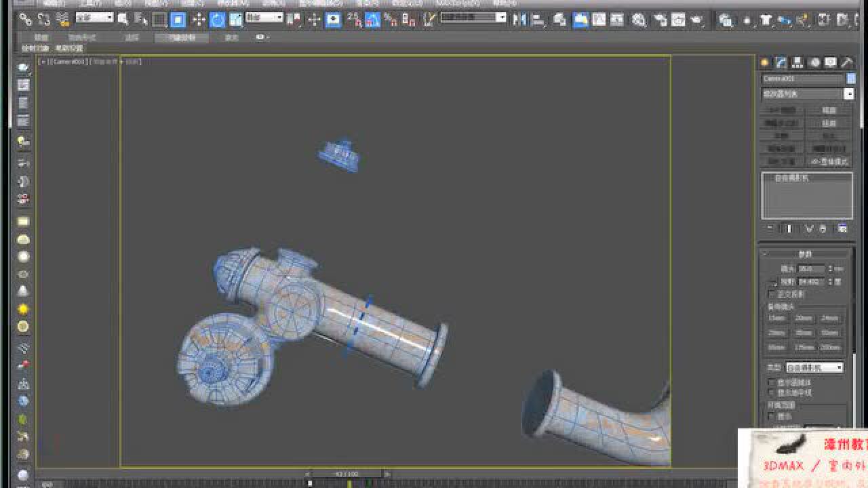Adjust the Lens value spinner

(x=831, y=269)
